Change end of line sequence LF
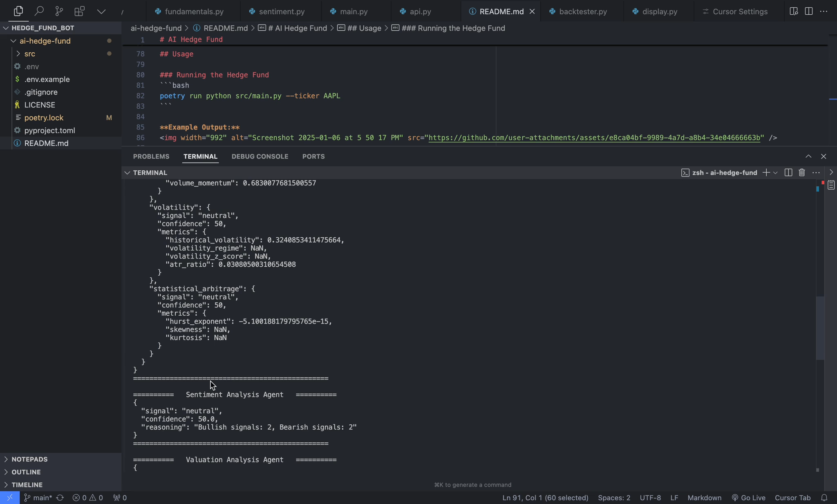 point(674,497)
